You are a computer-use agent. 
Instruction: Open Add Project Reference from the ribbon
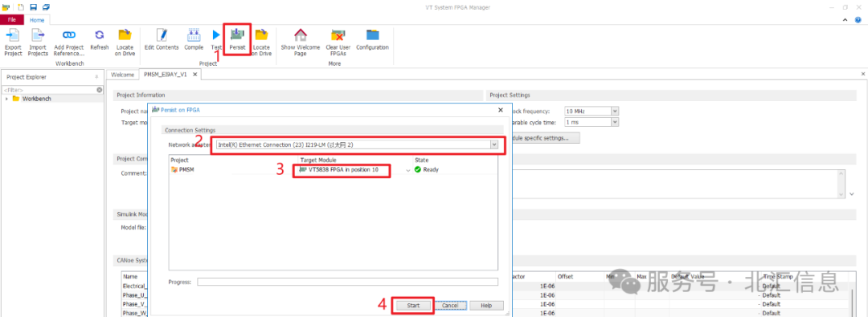[69, 43]
